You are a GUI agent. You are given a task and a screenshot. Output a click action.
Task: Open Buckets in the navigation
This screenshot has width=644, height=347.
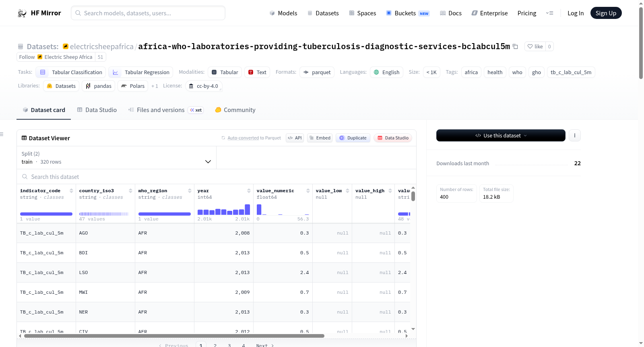pyautogui.click(x=408, y=13)
